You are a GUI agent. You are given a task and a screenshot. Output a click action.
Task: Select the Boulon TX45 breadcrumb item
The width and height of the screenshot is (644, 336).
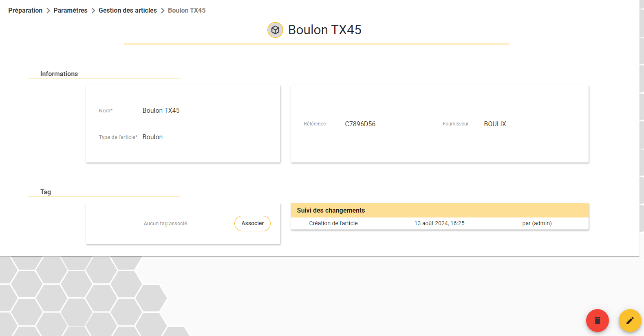coord(187,10)
